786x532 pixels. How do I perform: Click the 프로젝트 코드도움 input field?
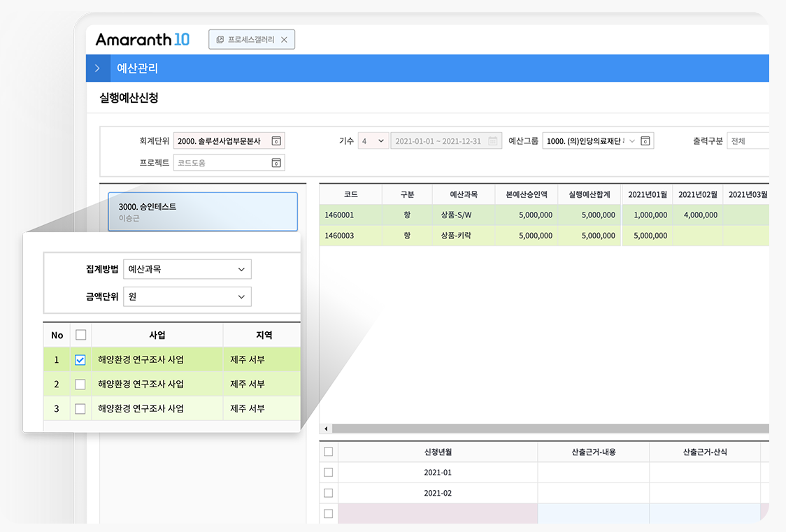point(229,163)
